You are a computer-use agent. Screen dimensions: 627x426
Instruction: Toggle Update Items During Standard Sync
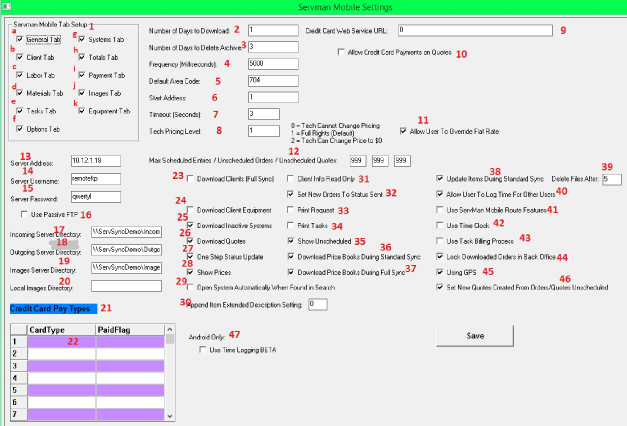point(440,179)
